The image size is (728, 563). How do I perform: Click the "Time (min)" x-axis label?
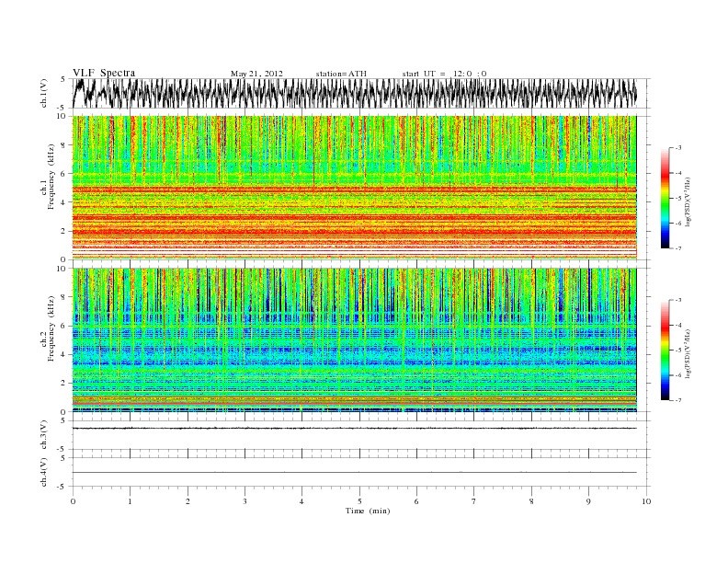(368, 511)
